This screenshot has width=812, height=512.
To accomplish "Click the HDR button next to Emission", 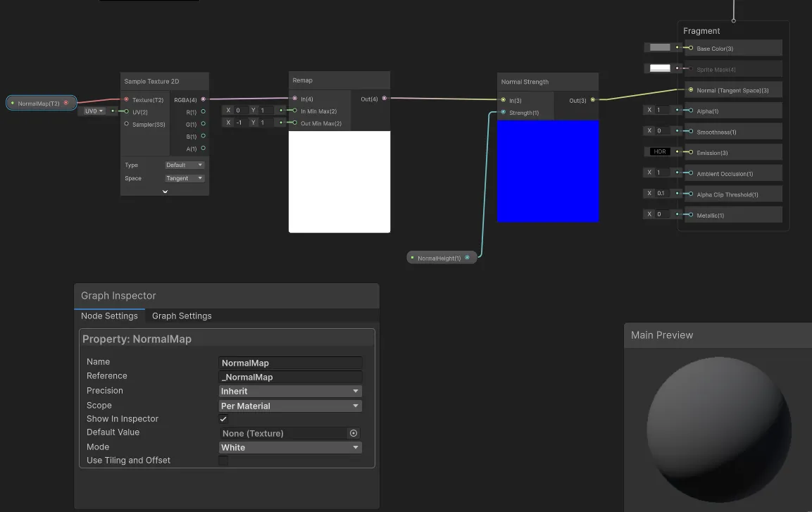I will coord(660,151).
